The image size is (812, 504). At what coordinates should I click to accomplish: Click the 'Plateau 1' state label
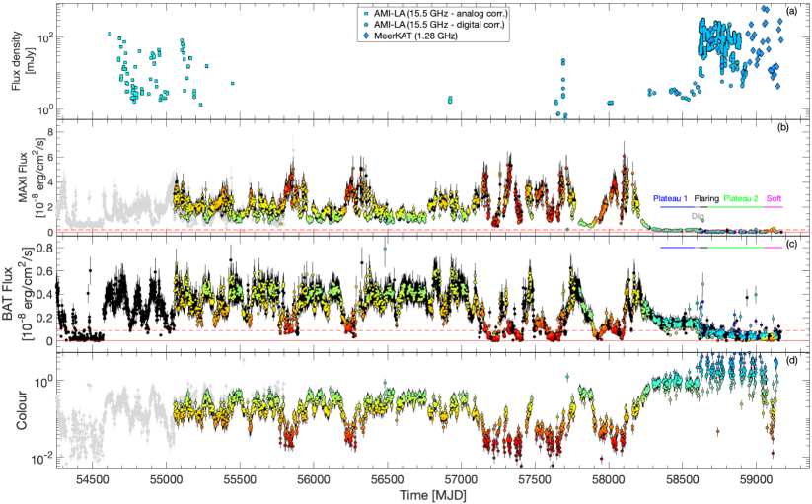(671, 198)
